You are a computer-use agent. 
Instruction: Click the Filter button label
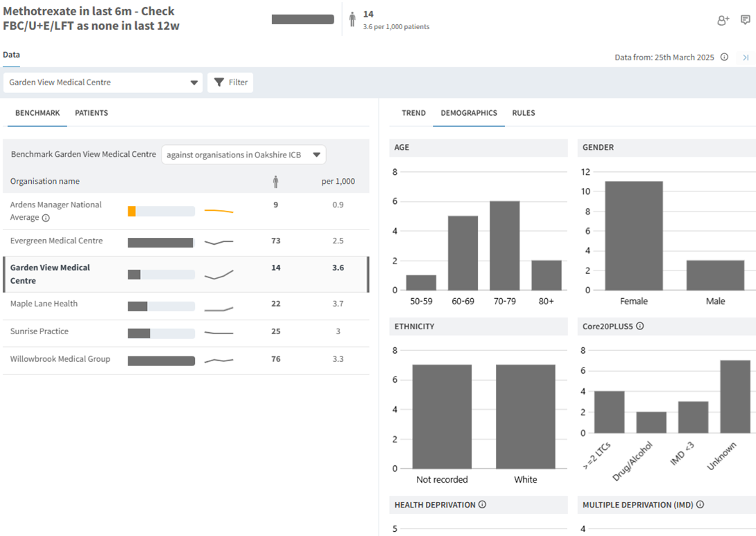238,83
